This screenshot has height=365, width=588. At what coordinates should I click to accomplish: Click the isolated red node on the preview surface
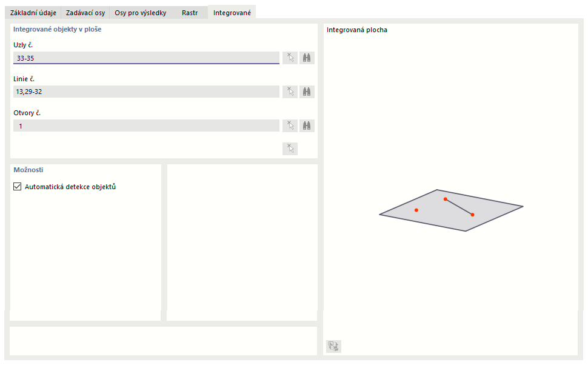click(x=416, y=210)
